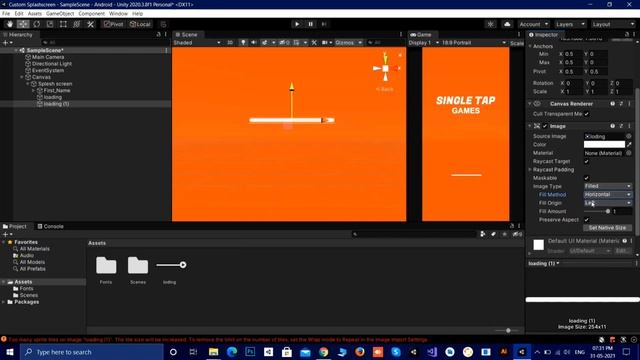Toggle Local/Global handle button
This screenshot has width=640, height=360.
(x=140, y=24)
